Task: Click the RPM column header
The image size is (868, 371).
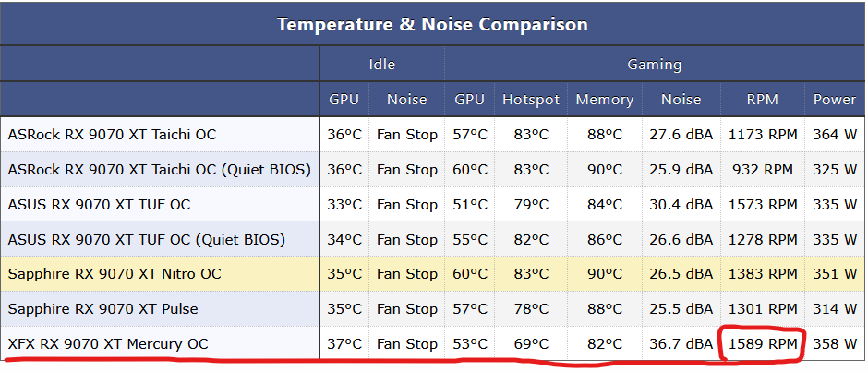Action: tap(762, 100)
